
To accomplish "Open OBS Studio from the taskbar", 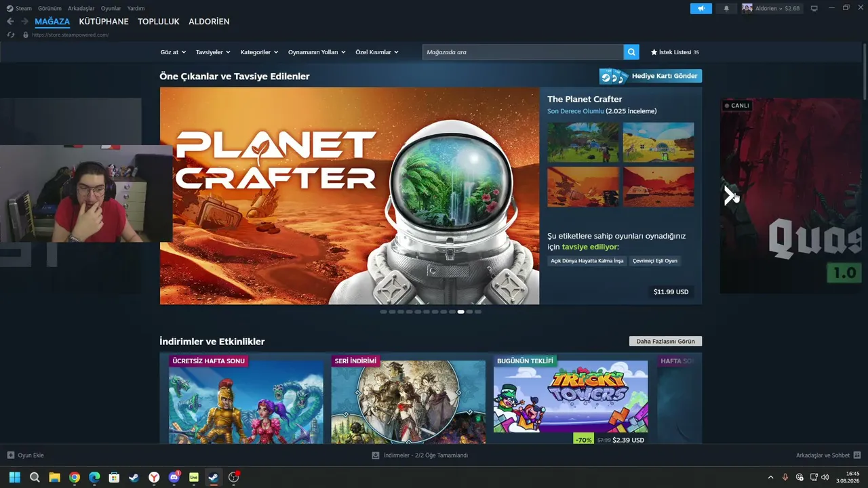I will coord(234,477).
